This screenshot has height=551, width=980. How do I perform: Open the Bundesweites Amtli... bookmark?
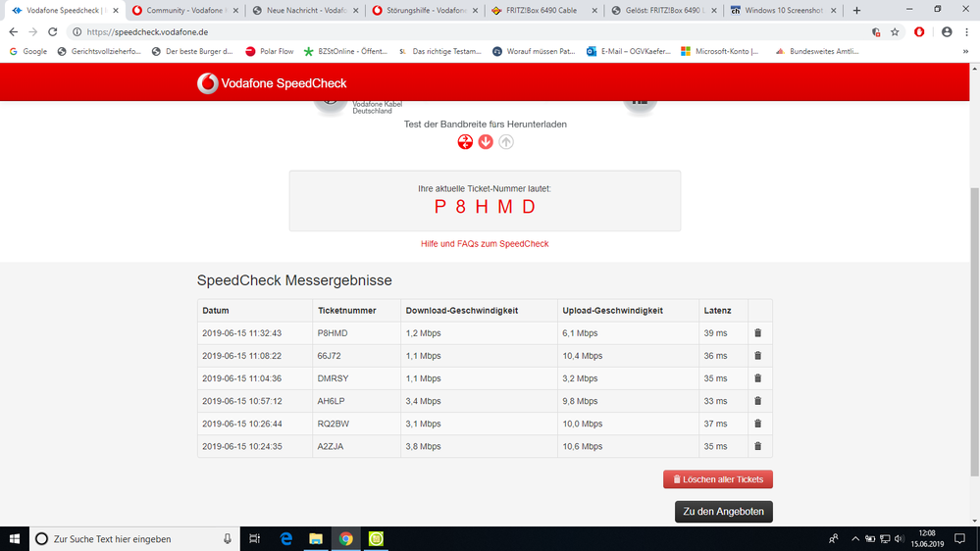[x=817, y=51]
